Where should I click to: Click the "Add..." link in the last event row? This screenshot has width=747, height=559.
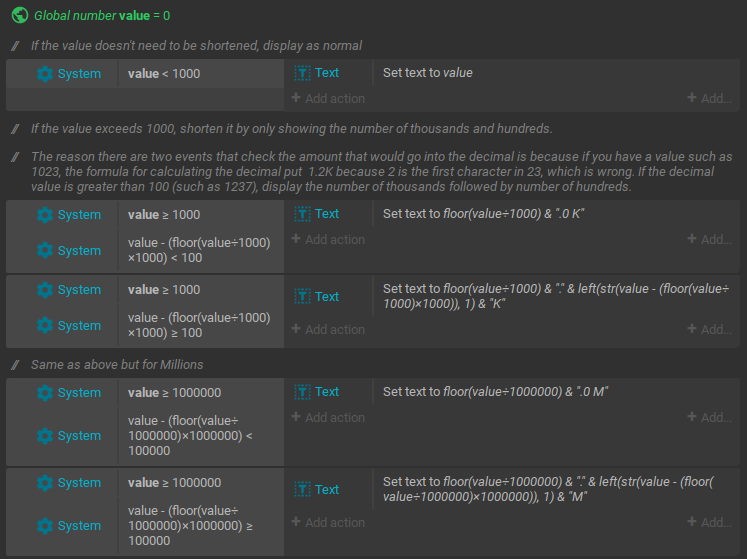(x=709, y=523)
